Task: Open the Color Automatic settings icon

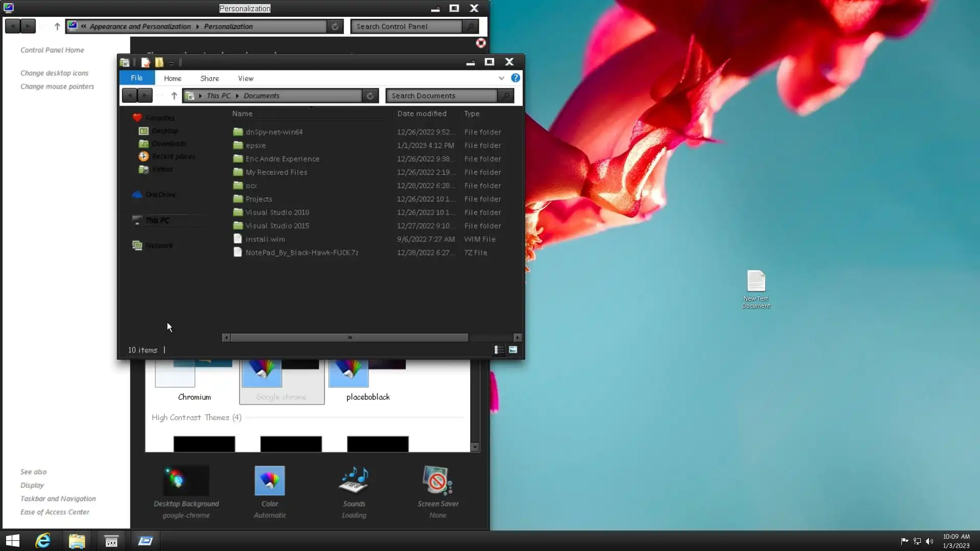Action: pos(269,481)
